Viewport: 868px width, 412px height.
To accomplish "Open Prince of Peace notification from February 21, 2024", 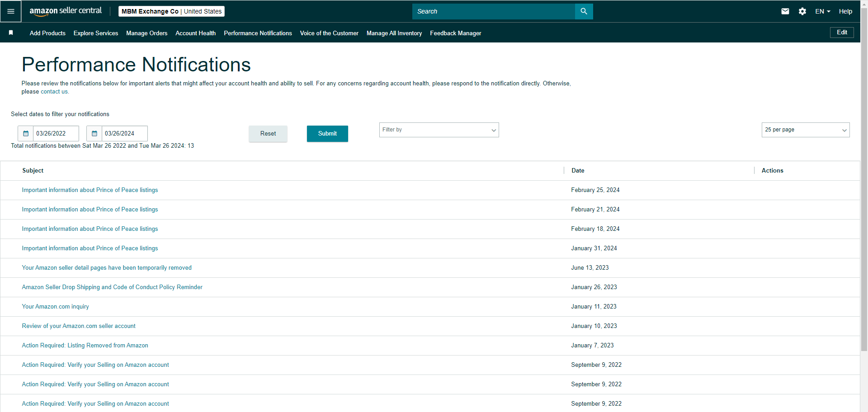I will pyautogui.click(x=90, y=210).
